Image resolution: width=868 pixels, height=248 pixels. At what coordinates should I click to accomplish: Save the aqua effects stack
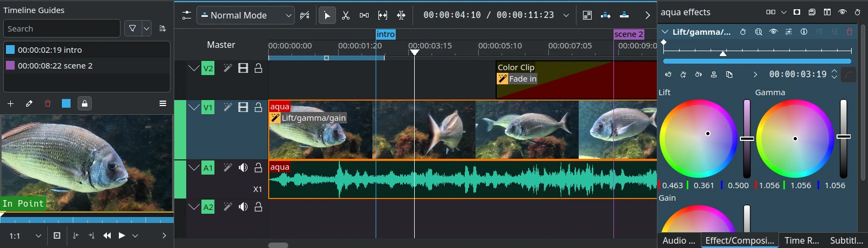(812, 12)
